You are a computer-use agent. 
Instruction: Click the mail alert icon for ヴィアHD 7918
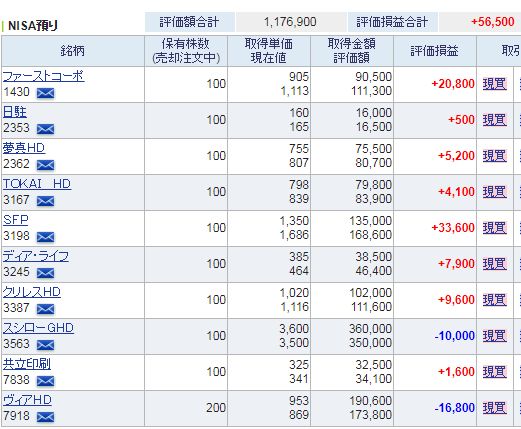tap(45, 417)
